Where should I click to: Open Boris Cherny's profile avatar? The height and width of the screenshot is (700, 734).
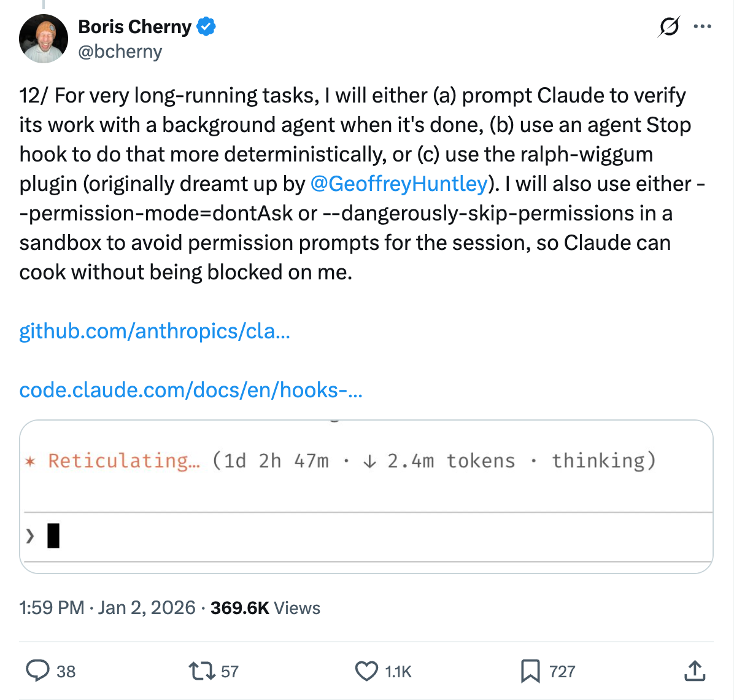pyautogui.click(x=43, y=39)
